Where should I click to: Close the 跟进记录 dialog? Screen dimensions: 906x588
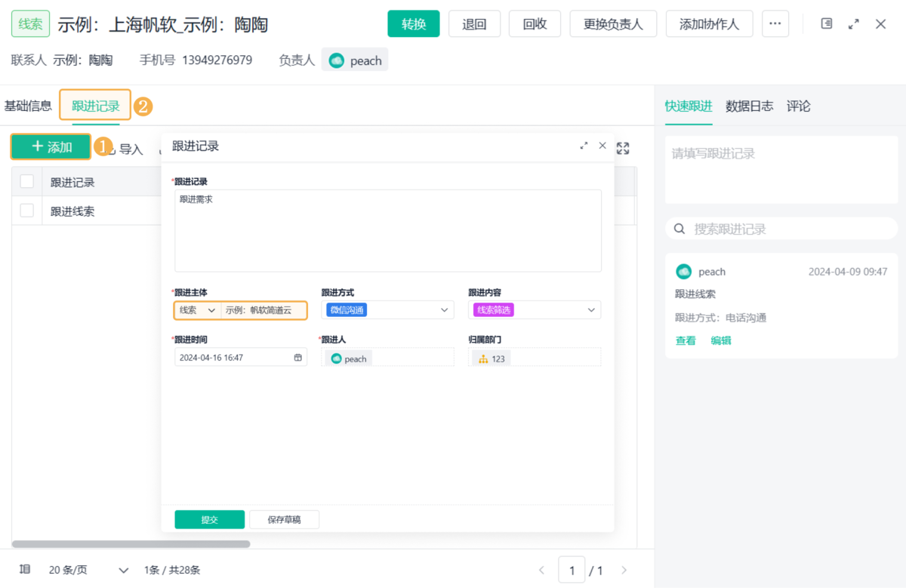click(602, 146)
